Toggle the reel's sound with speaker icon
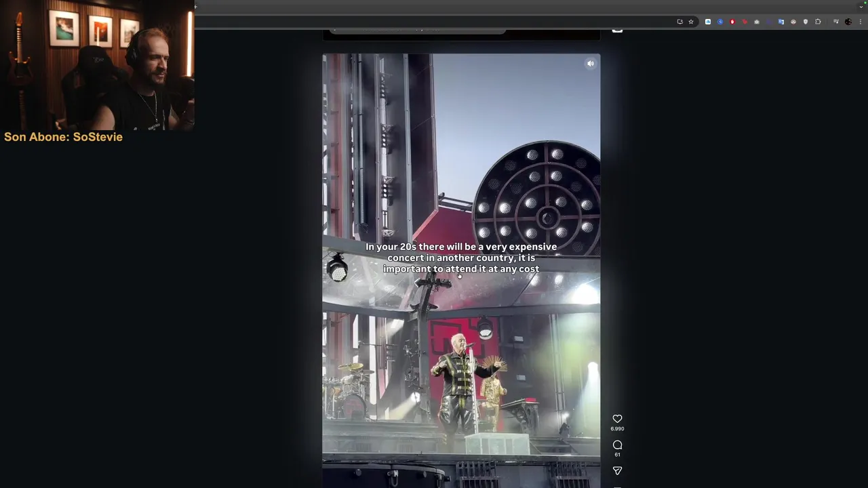The height and width of the screenshot is (488, 868). (x=590, y=64)
